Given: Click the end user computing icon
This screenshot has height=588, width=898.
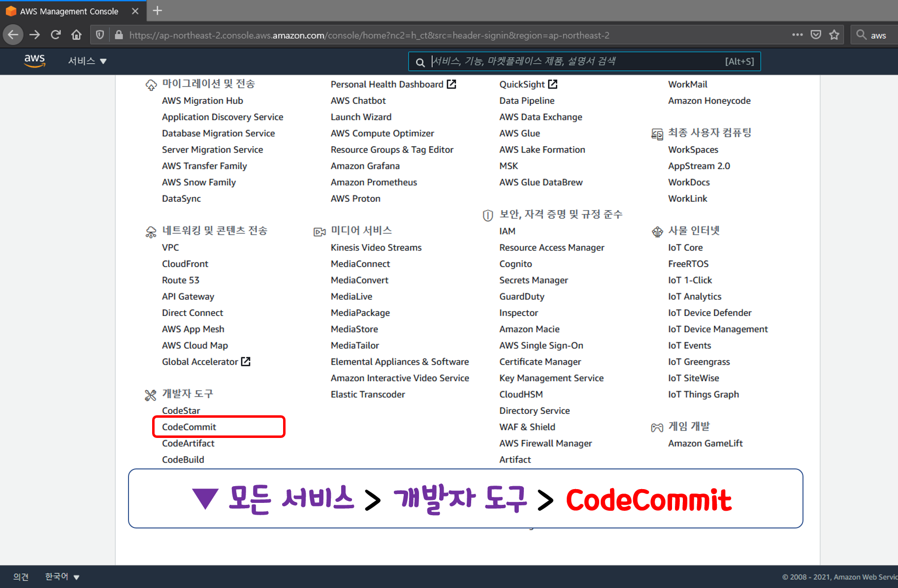Looking at the screenshot, I should 657,134.
